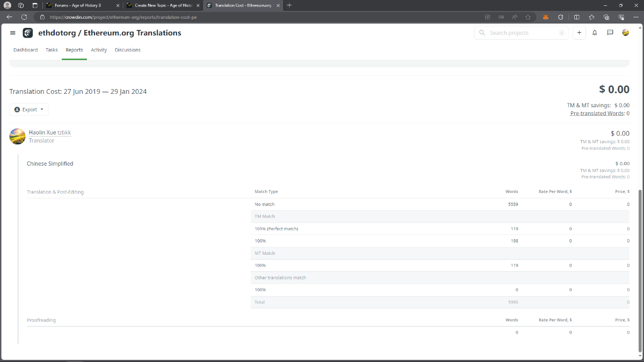The width and height of the screenshot is (644, 362).
Task: Click the TM Match group label
Action: pyautogui.click(x=265, y=216)
